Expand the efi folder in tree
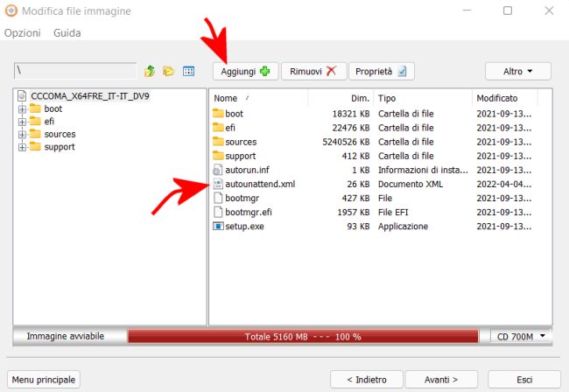Screen dimensions: 569x392 pyautogui.click(x=22, y=122)
